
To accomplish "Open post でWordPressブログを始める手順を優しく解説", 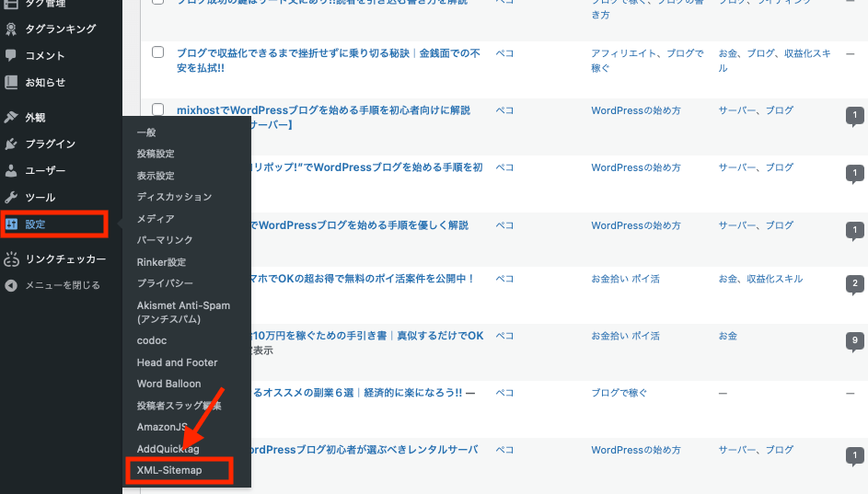I will 361,225.
